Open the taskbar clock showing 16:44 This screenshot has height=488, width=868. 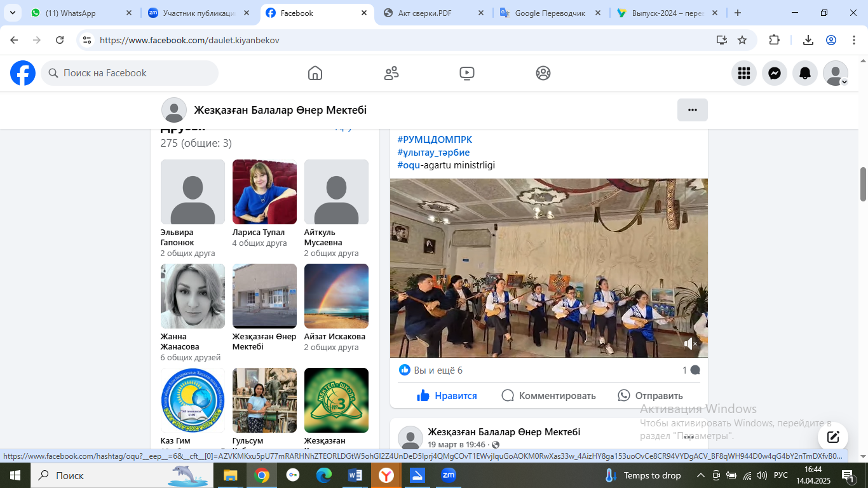click(813, 475)
